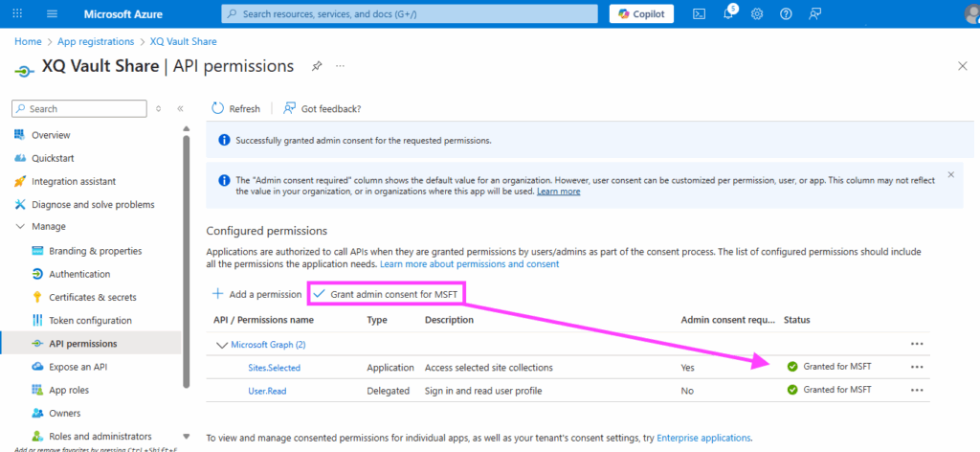The image size is (980, 452).
Task: Collapse the Microsoft Graph (2) group
Action: [222, 345]
